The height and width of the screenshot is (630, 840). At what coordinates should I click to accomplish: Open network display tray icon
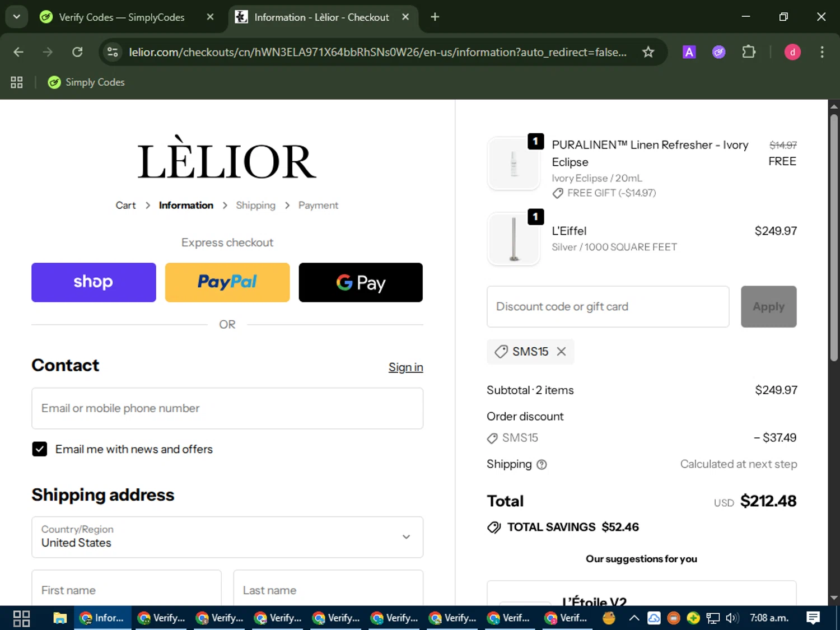tap(712, 618)
